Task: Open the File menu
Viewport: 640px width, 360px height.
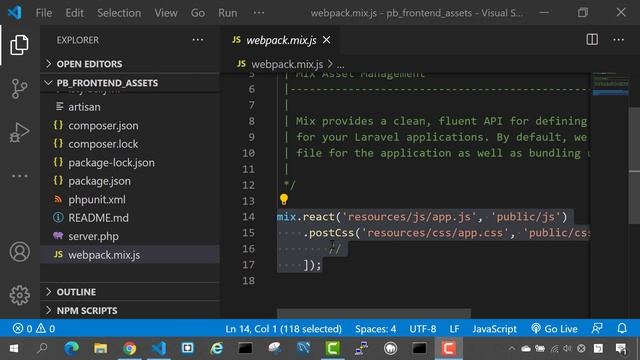Action: (x=44, y=13)
